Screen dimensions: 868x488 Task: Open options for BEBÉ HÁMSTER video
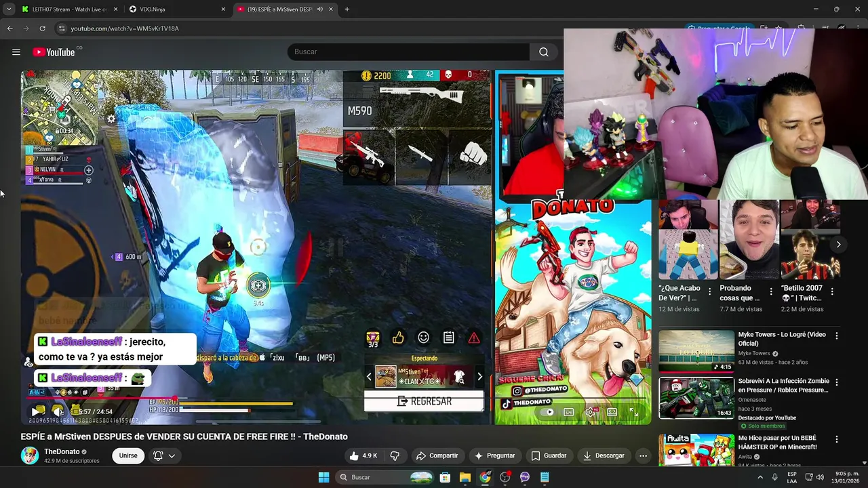(836, 439)
